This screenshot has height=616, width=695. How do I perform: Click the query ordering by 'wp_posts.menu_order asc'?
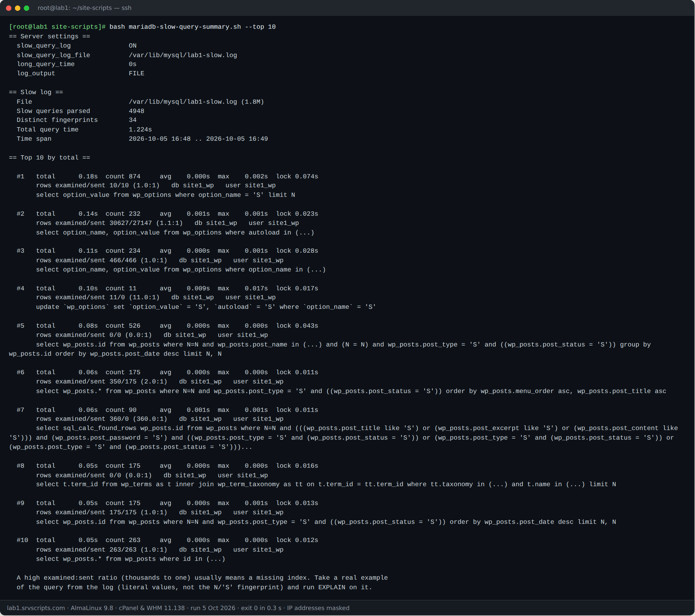[x=351, y=391]
